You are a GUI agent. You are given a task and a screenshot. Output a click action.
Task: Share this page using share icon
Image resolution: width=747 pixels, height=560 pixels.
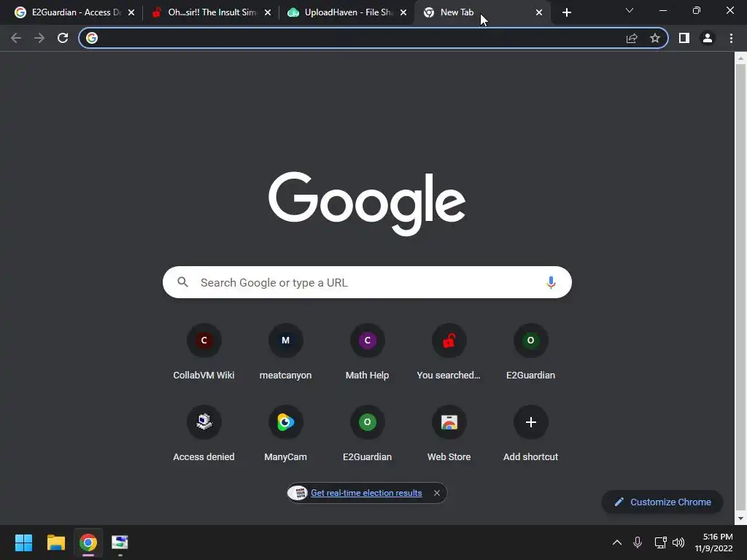tap(632, 38)
